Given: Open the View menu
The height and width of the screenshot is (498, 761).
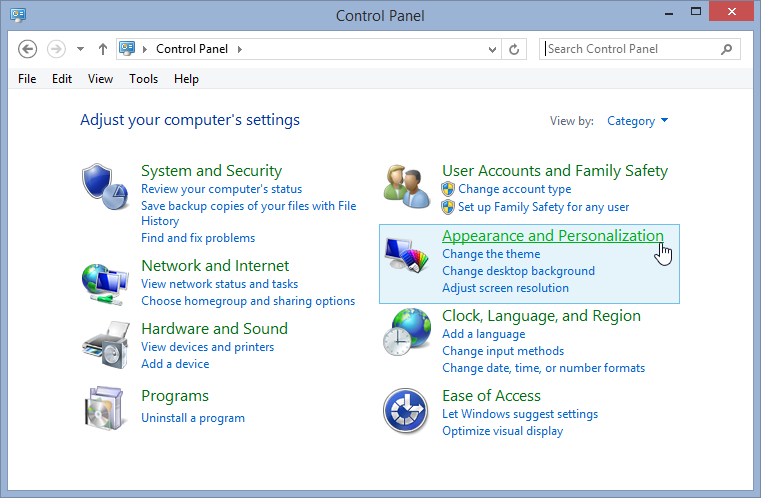Looking at the screenshot, I should tap(100, 79).
